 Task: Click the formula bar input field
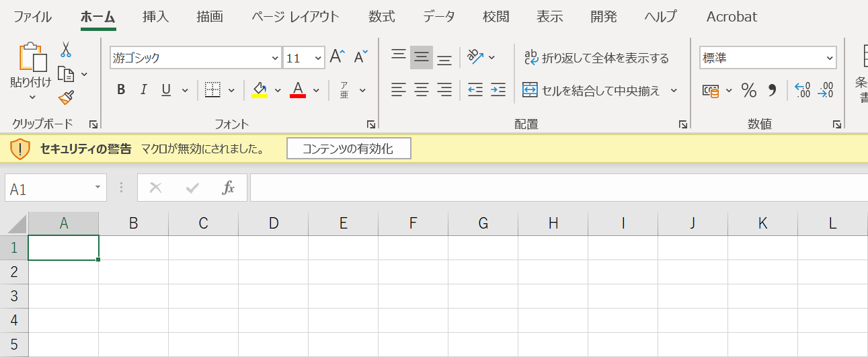[559, 188]
